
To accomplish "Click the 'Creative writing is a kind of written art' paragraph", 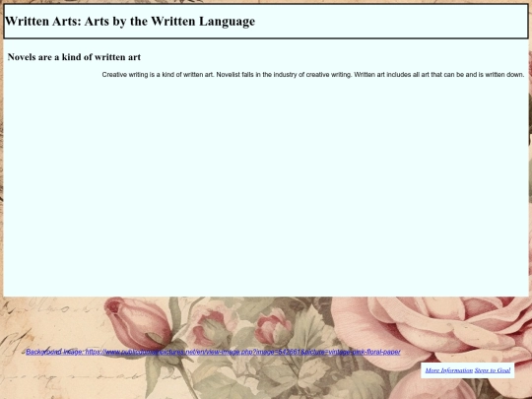I will [313, 75].
